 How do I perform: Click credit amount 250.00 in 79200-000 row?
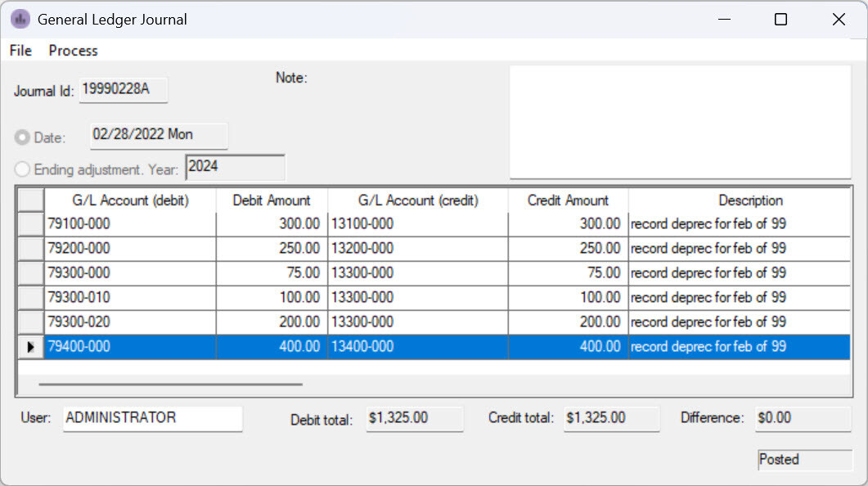point(568,249)
